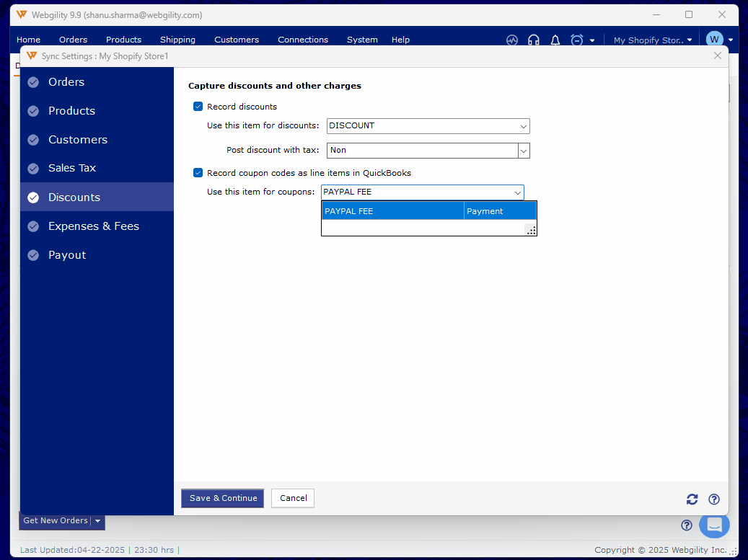
Task: Click the Save & Continue button
Action: (223, 498)
